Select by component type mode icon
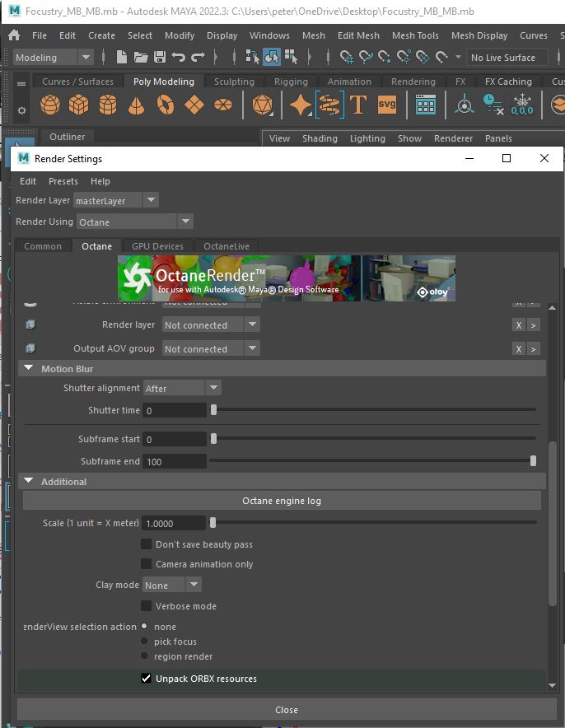 tap(291, 57)
